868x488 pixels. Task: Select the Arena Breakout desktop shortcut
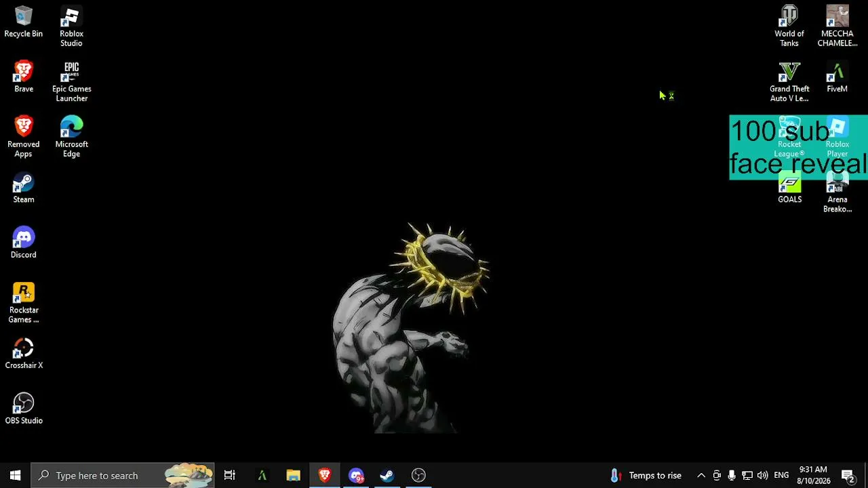coord(837,193)
